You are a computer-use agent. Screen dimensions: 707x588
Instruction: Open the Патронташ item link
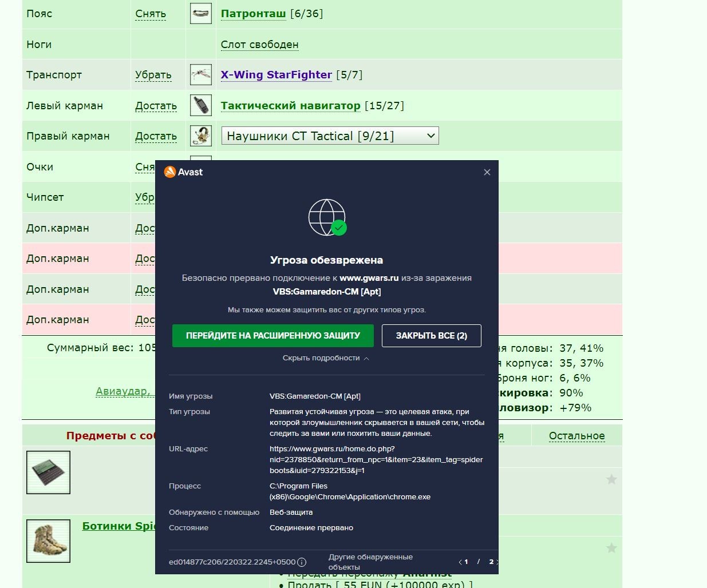tap(253, 13)
